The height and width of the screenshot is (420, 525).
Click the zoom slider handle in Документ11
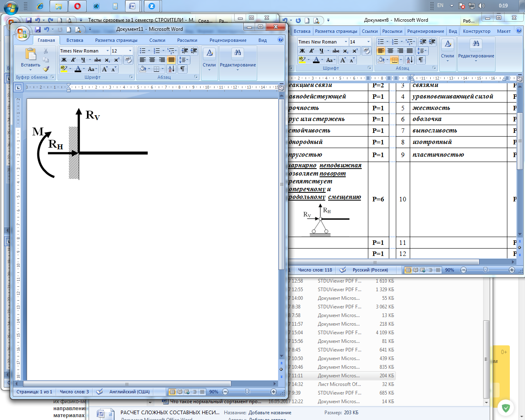click(247, 392)
